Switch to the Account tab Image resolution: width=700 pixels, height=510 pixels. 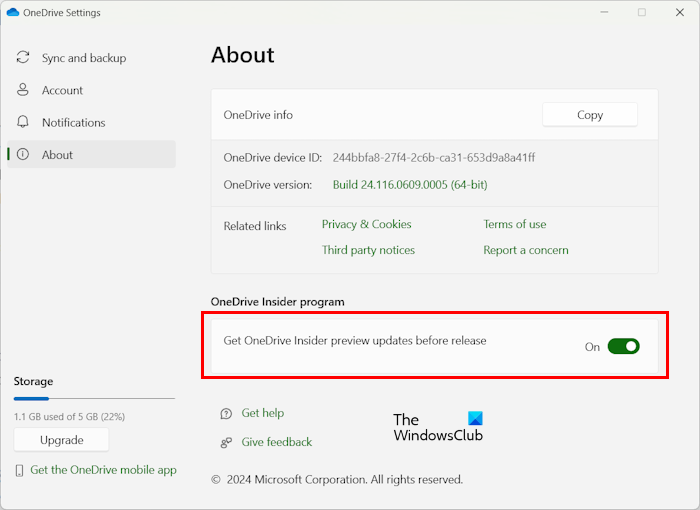pos(62,90)
